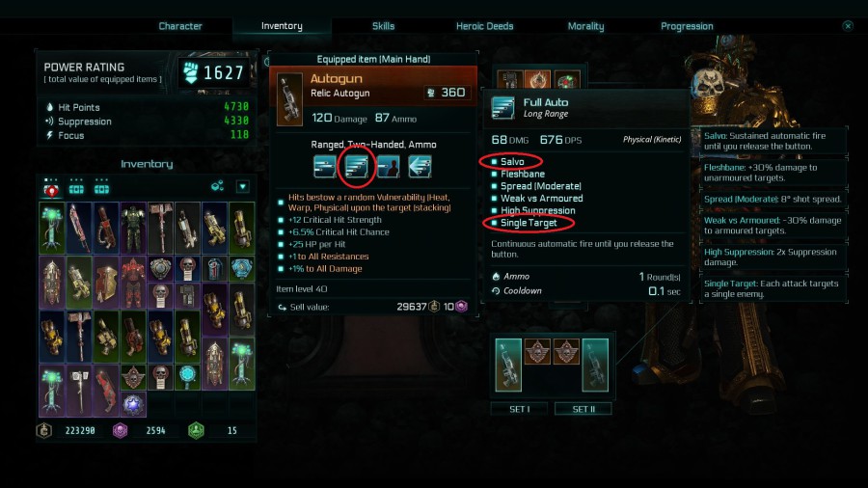Close the character menu with the X
Viewport: 868px width, 488px height.
848,26
